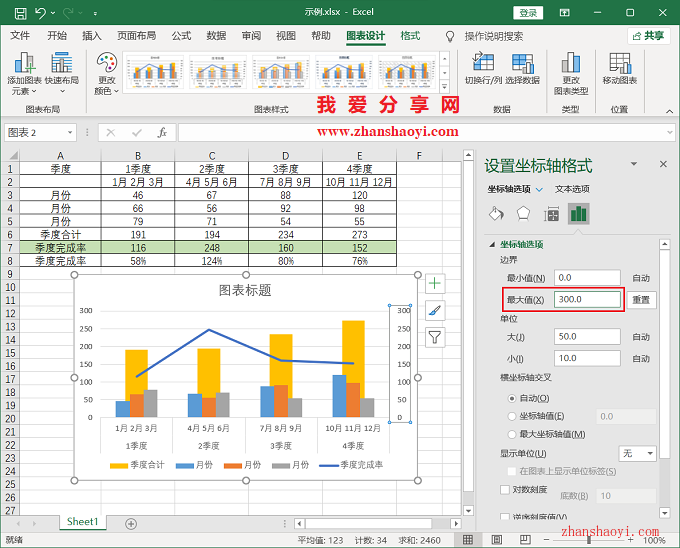680x548 pixels.
Task: Click Switch Row/Column icon
Action: [x=483, y=68]
